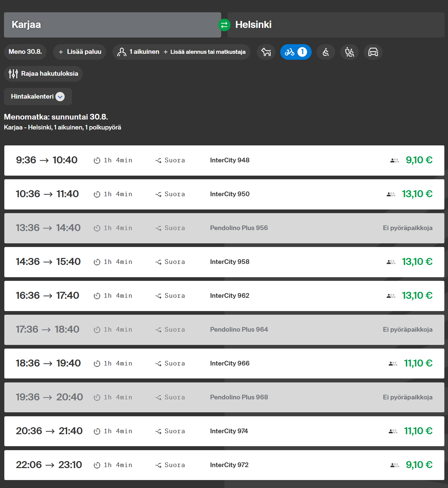Image resolution: width=448 pixels, height=488 pixels.
Task: Select the 18:36 InterCity 966 departure
Action: click(224, 364)
